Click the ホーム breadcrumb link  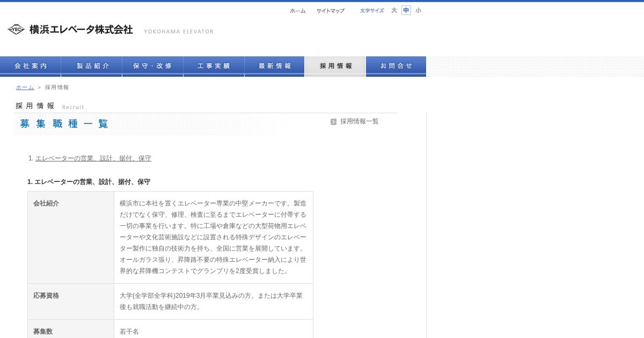coord(25,87)
